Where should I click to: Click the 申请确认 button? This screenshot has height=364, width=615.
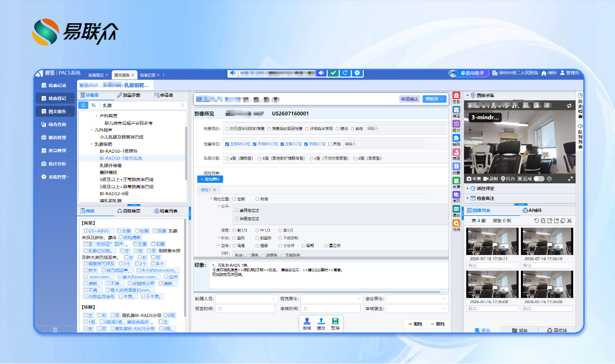click(x=409, y=99)
